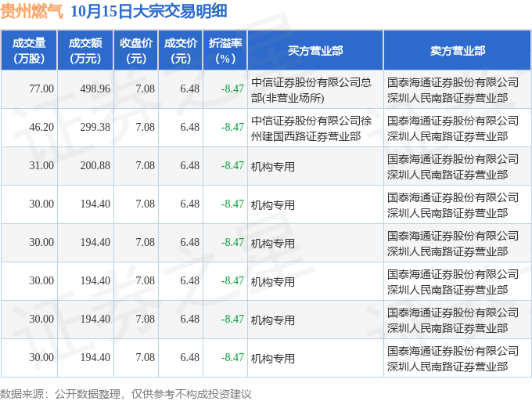Click the 成交量(万股) column header
Screen dimensions: 532x401
point(29,51)
